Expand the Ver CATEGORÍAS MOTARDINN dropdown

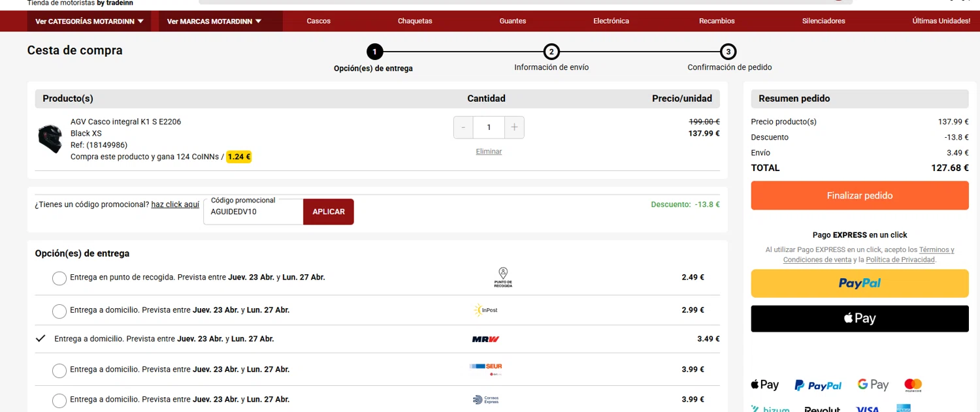(x=89, y=21)
